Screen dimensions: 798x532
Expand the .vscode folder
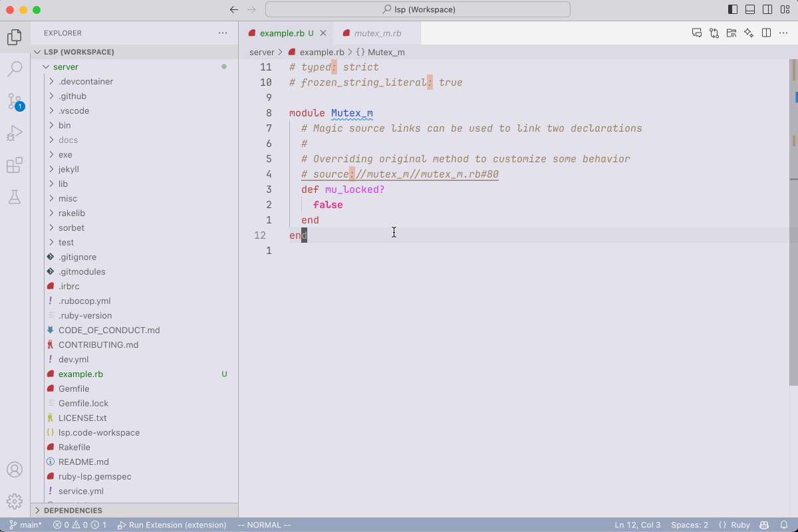pos(134,110)
